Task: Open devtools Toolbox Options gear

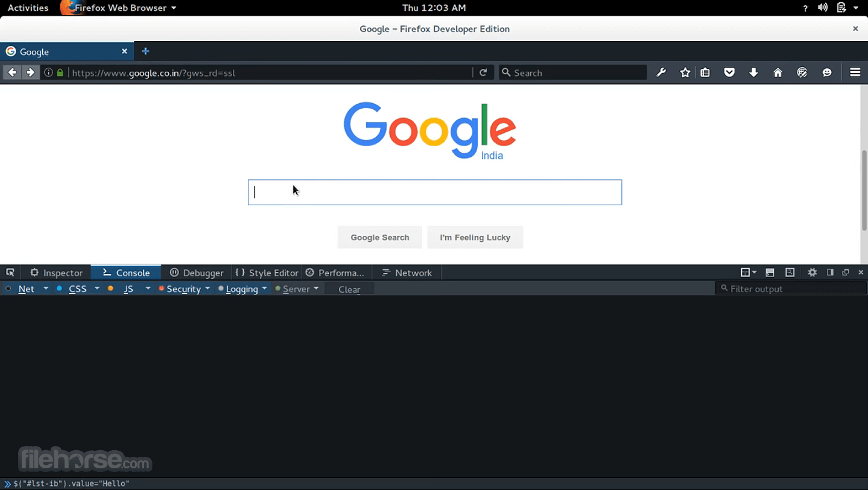Action: point(813,273)
